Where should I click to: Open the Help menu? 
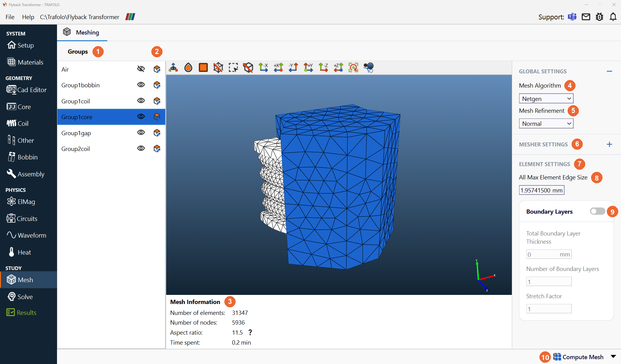(x=28, y=17)
